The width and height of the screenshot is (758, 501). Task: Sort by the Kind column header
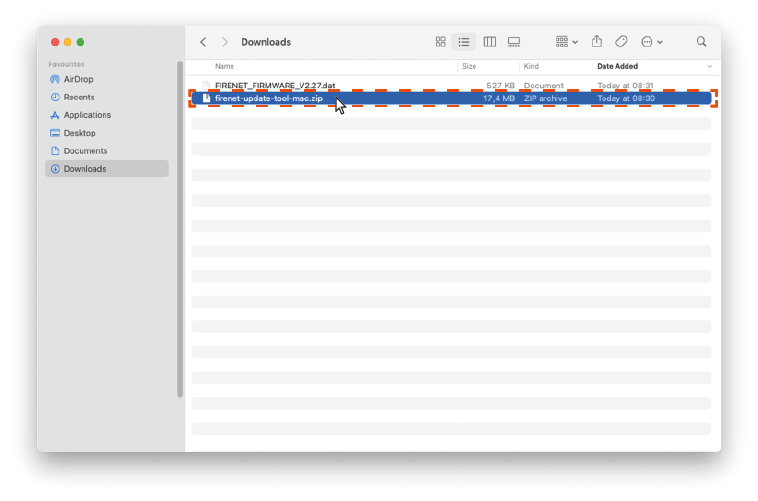[x=531, y=66]
